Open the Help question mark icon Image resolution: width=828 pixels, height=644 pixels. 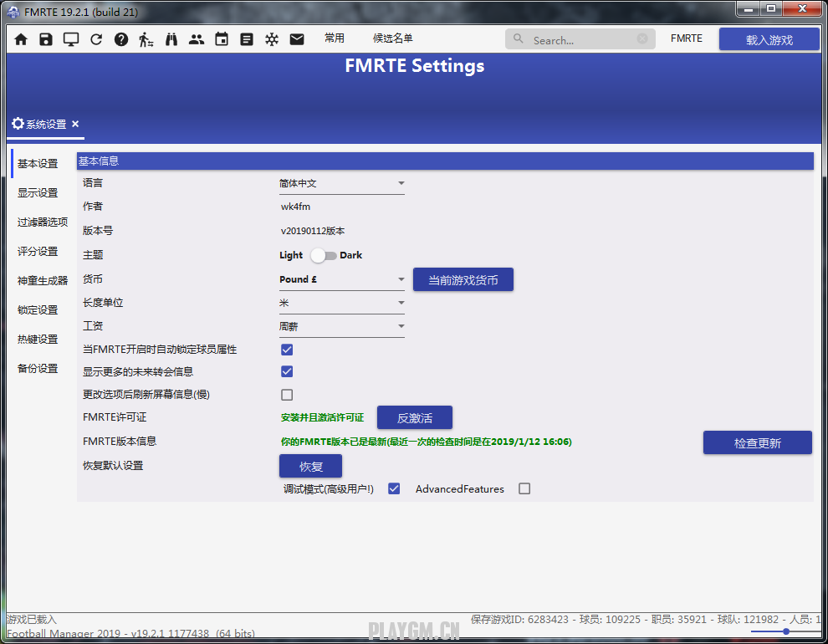[x=121, y=39]
